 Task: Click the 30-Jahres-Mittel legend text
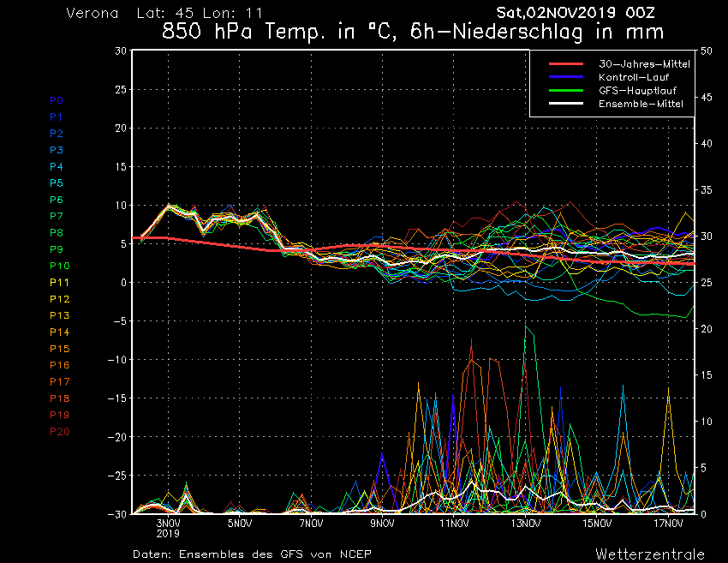point(644,64)
